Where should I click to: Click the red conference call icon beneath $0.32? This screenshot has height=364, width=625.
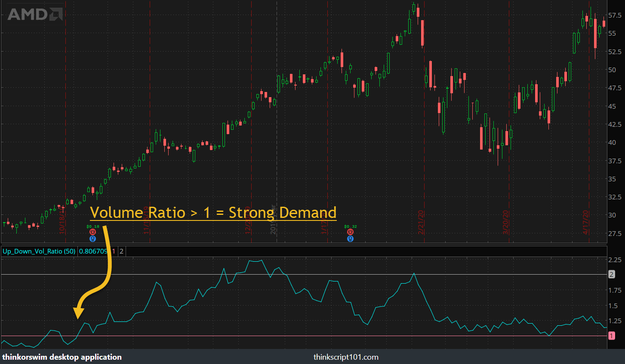(350, 231)
